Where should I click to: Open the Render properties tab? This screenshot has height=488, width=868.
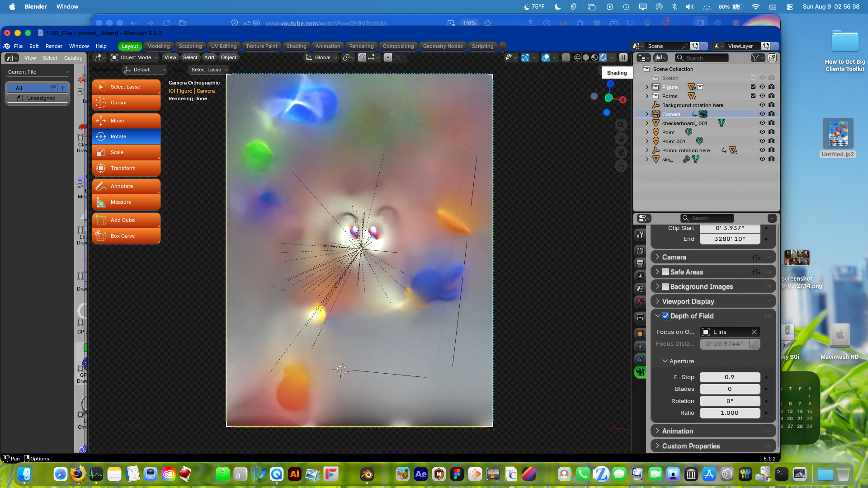[640, 250]
